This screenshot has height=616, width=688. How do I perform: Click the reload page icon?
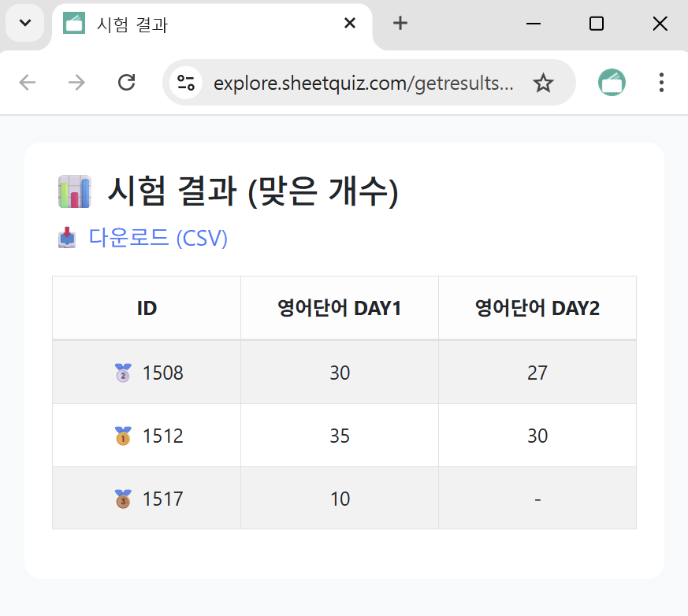click(x=126, y=82)
